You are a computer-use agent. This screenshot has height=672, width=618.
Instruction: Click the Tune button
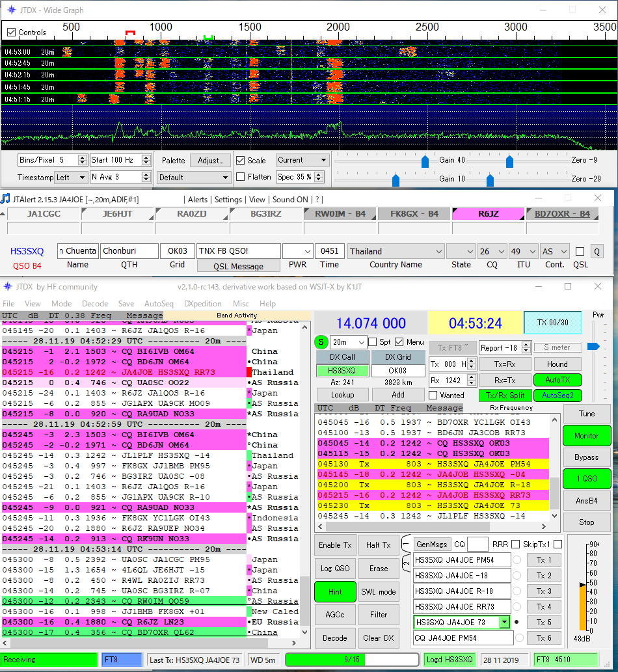point(587,414)
